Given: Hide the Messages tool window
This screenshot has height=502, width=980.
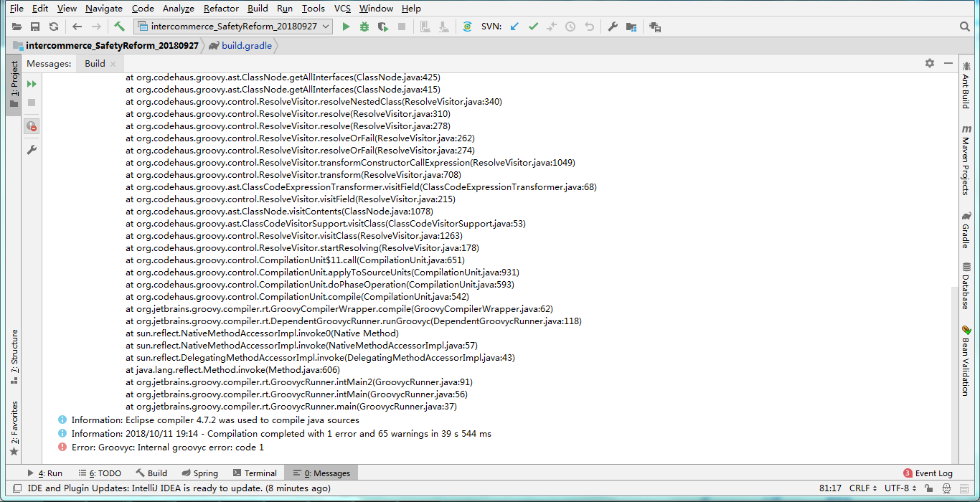Looking at the screenshot, I should (948, 63).
